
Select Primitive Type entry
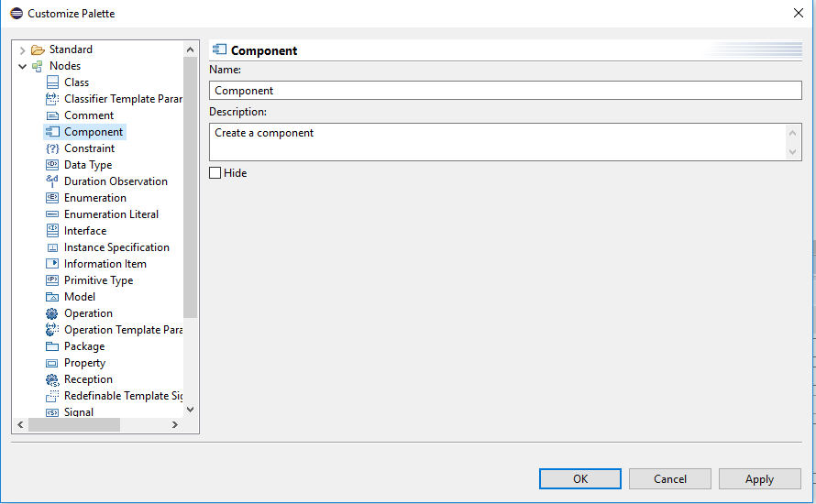tap(98, 280)
